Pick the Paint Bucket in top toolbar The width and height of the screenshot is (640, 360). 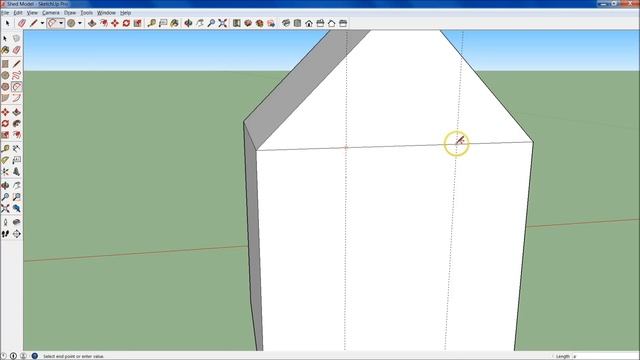(x=174, y=23)
